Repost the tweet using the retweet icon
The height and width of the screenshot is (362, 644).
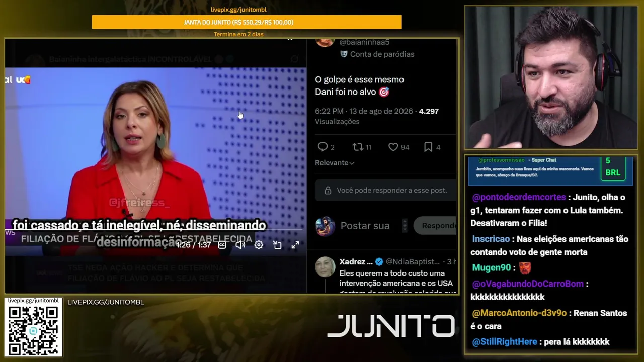click(x=358, y=147)
